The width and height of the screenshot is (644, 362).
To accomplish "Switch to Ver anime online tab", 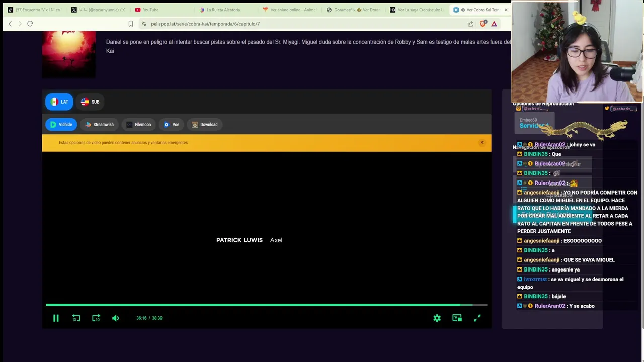I will (x=289, y=10).
